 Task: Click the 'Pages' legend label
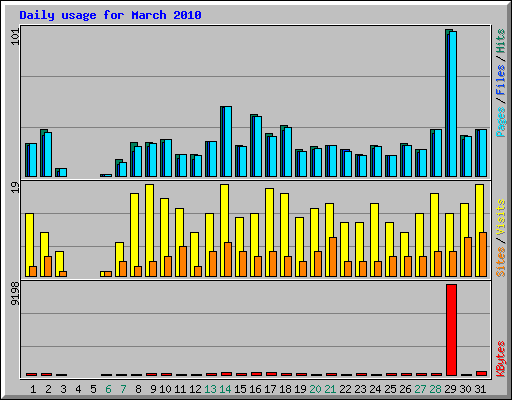pyautogui.click(x=501, y=122)
